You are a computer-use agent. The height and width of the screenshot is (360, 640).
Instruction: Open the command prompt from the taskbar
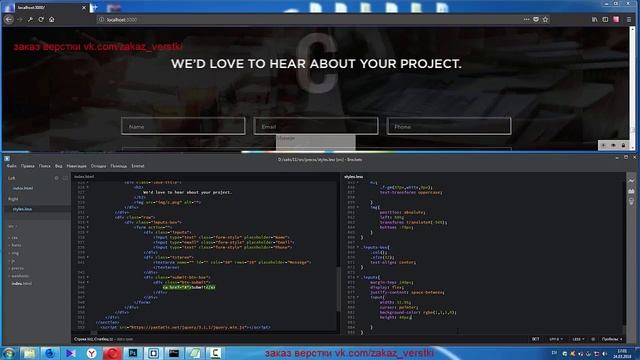pos(174,353)
